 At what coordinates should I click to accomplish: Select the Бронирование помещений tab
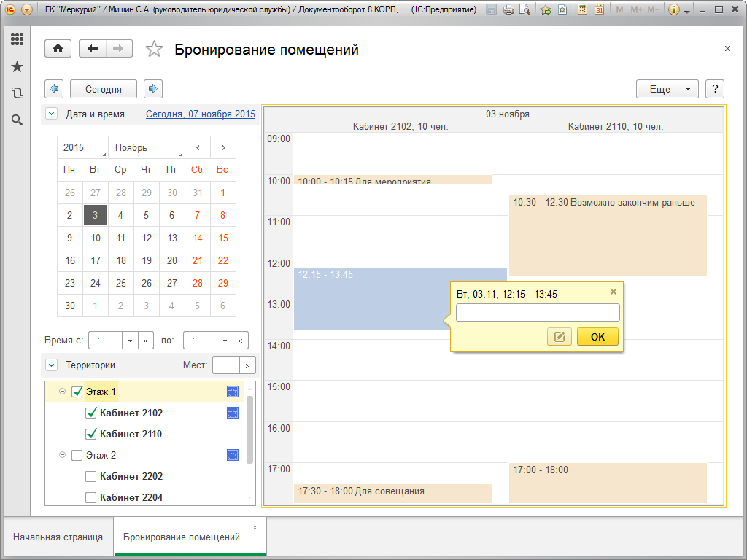click(182, 537)
